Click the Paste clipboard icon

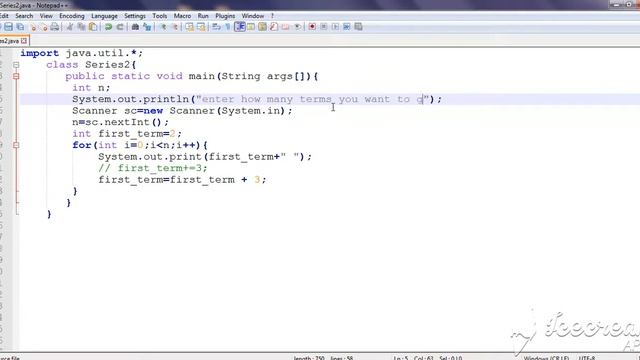point(93,27)
